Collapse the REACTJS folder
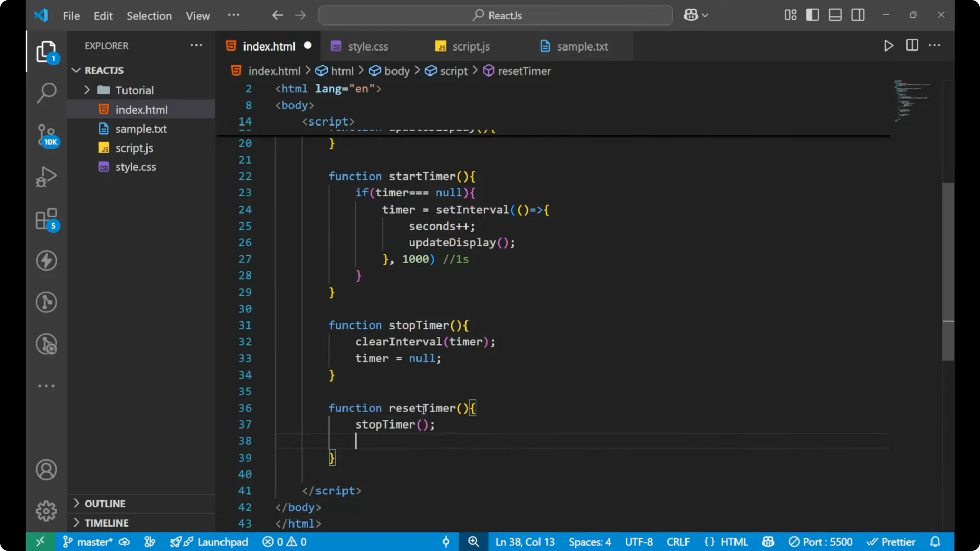Image resolution: width=980 pixels, height=551 pixels. [x=76, y=70]
